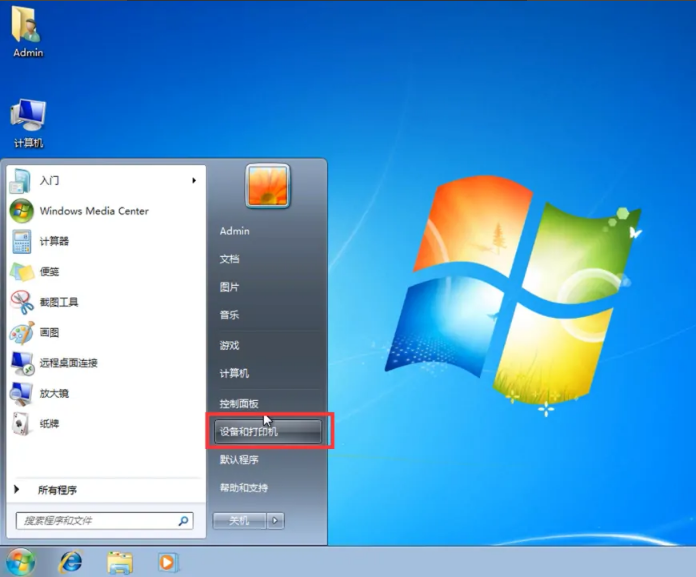Open the 放大镜 magnifier icon
Screen dimensions: 696x577
[21, 394]
